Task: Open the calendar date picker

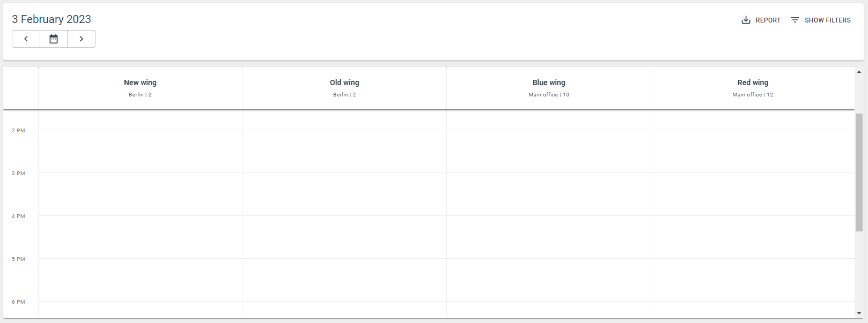Action: (x=54, y=39)
